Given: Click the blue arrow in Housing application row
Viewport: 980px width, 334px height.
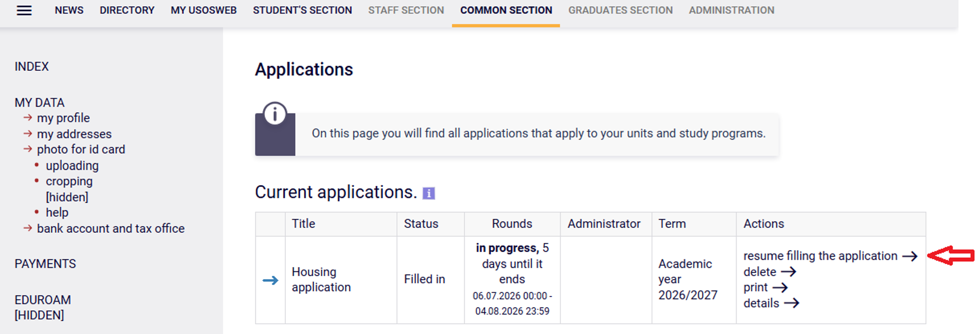Looking at the screenshot, I should pyautogui.click(x=270, y=280).
